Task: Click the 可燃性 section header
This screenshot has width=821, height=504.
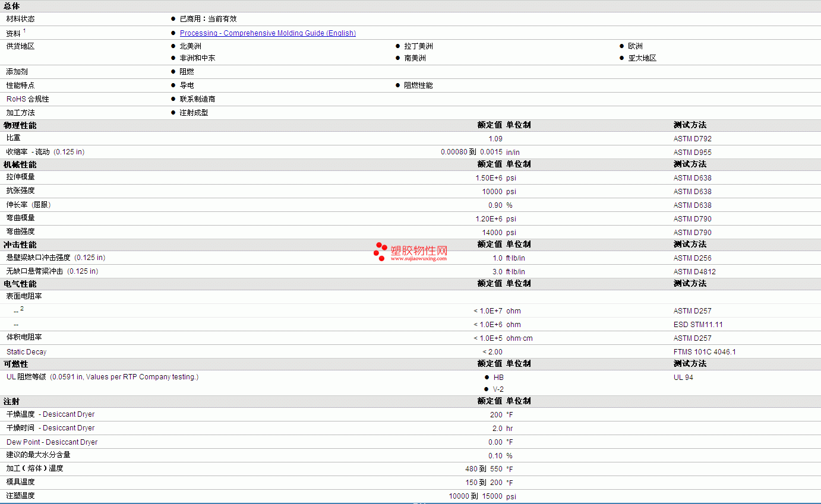Action: pyautogui.click(x=16, y=364)
